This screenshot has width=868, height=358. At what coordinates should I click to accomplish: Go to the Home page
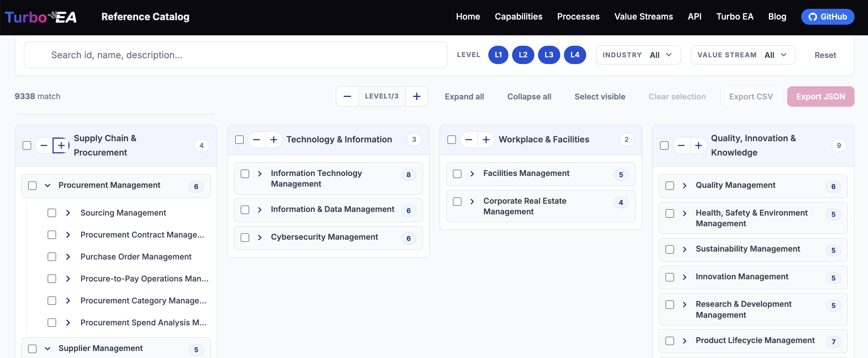point(468,16)
